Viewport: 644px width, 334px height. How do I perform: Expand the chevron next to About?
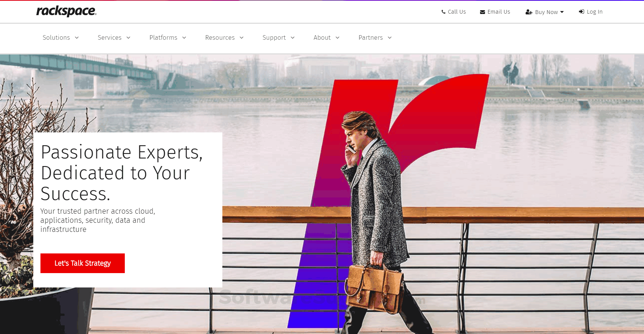338,37
